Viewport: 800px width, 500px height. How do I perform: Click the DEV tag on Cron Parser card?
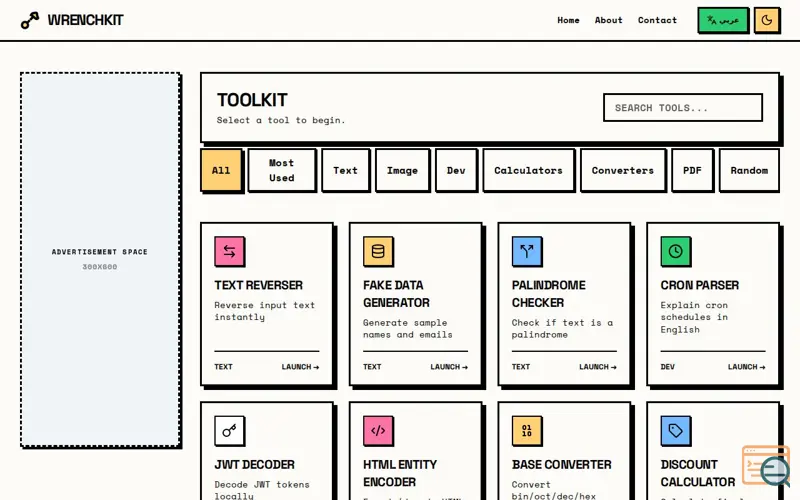coord(667,367)
